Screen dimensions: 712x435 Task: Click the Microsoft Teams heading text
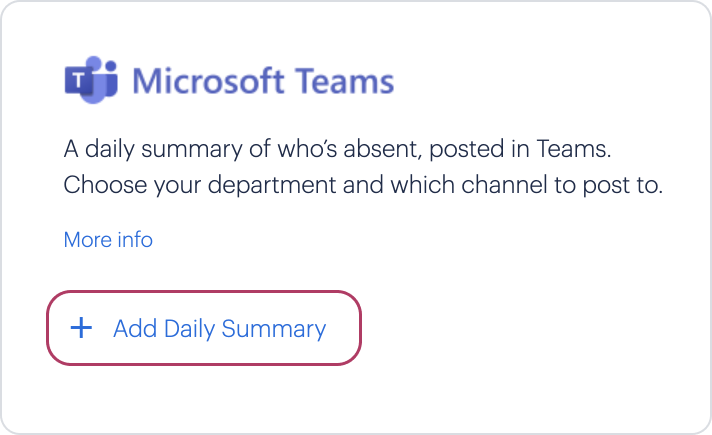click(263, 81)
